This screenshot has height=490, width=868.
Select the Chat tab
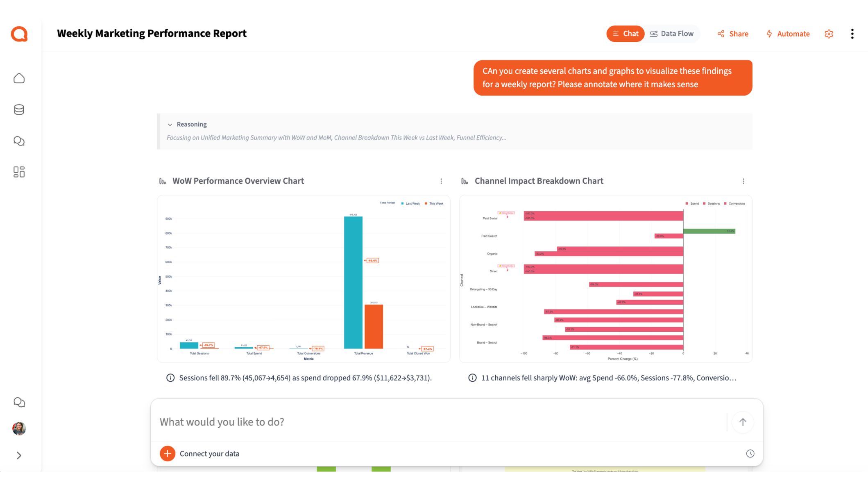click(625, 34)
